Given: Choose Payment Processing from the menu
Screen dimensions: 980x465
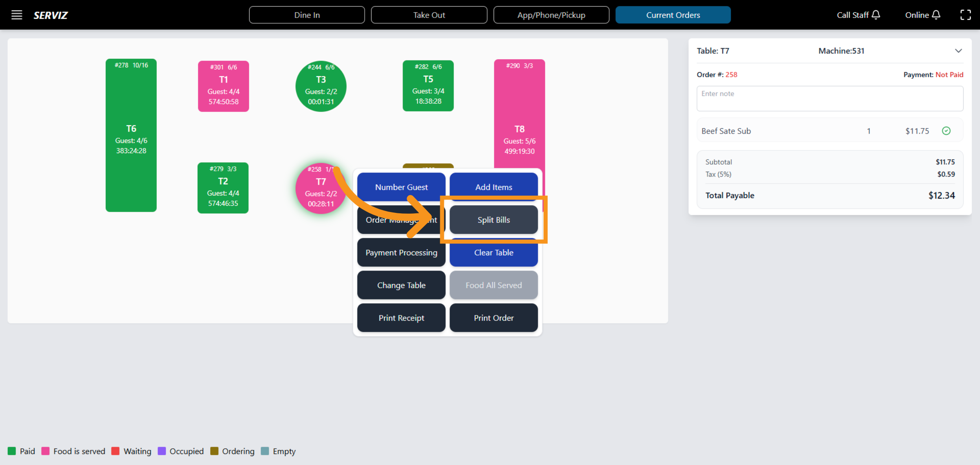Looking at the screenshot, I should (x=401, y=253).
